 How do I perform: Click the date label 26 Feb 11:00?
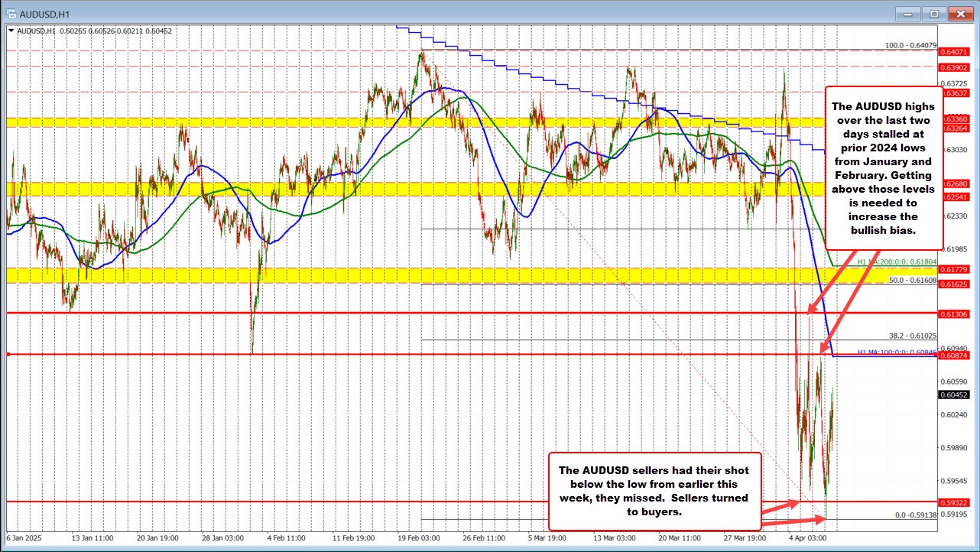[x=485, y=537]
